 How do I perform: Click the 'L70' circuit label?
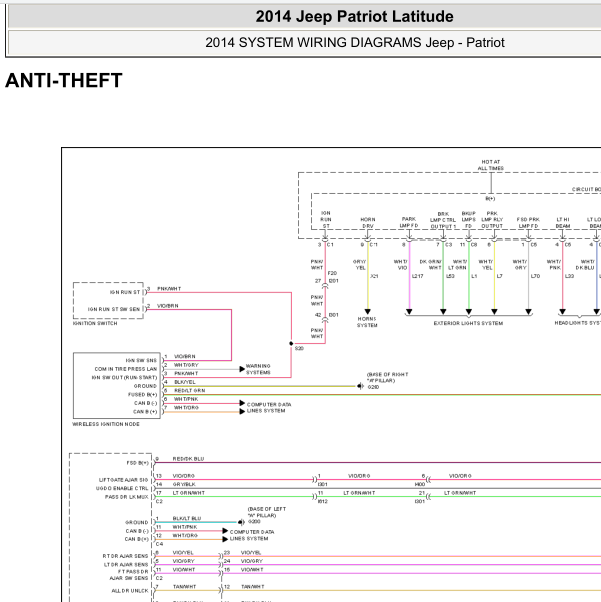click(535, 276)
